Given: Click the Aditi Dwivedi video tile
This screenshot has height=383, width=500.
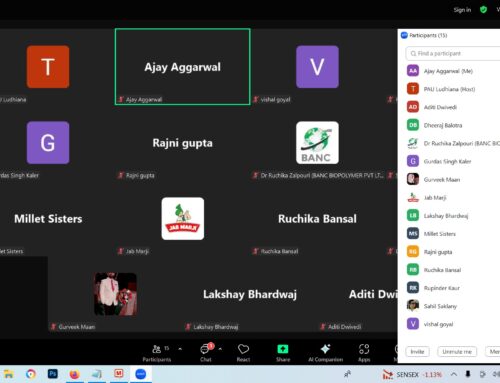Looking at the screenshot, I should [x=358, y=294].
